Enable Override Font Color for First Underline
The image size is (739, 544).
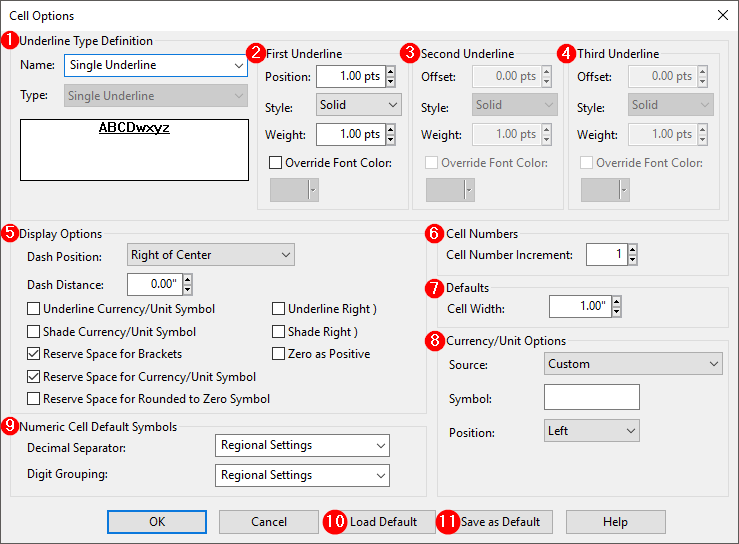276,163
